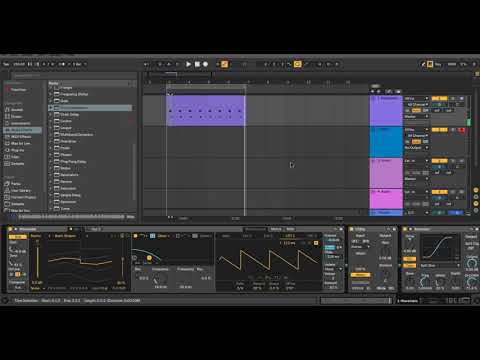Open Current Project under Places
This screenshot has height=360, width=480.
23,197
